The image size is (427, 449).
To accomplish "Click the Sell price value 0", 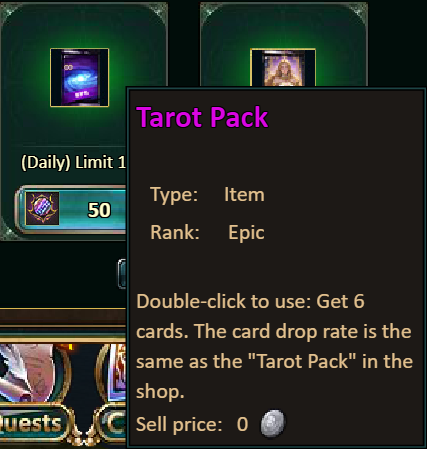I will pos(242,424).
